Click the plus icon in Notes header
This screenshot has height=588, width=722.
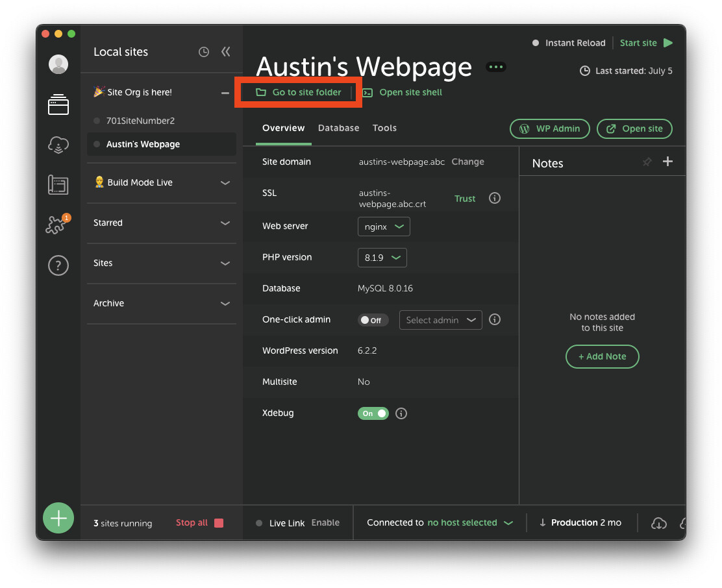[x=667, y=162]
